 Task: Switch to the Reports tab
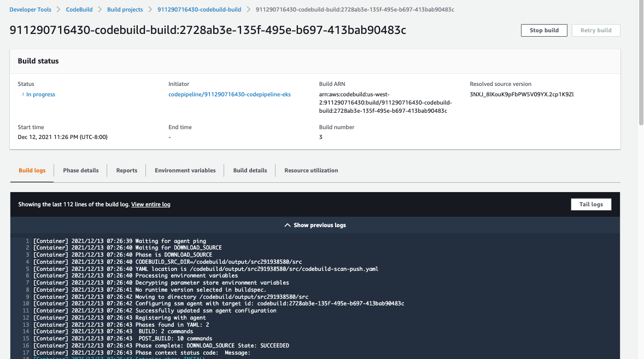click(x=126, y=170)
